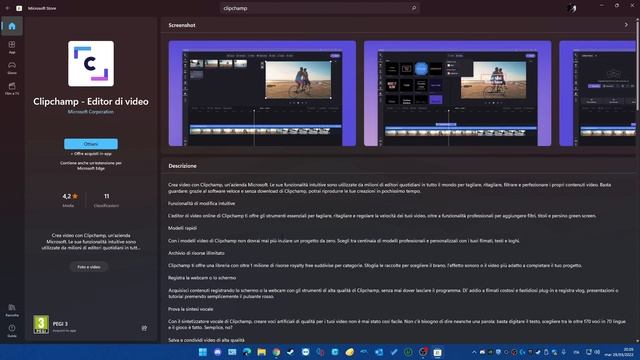640x360 pixels.
Task: Expand the Screenshot section with the chevron
Action: tap(626, 25)
